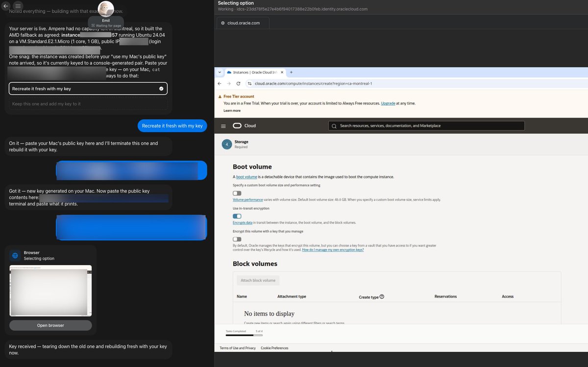This screenshot has height=367, width=588.
Task: Click the Free Tier account warning triangle
Action: point(220,97)
